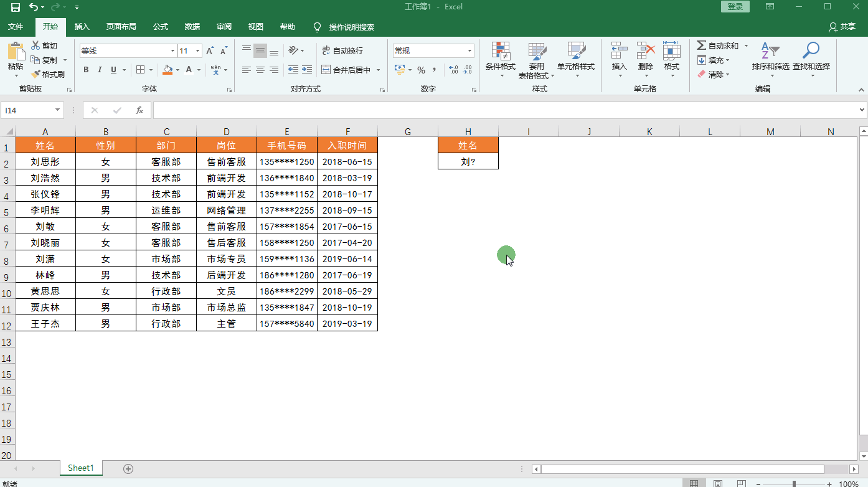This screenshot has height=487, width=868.
Task: Click the Sheet1 tab's new sheet plus button
Action: 128,468
